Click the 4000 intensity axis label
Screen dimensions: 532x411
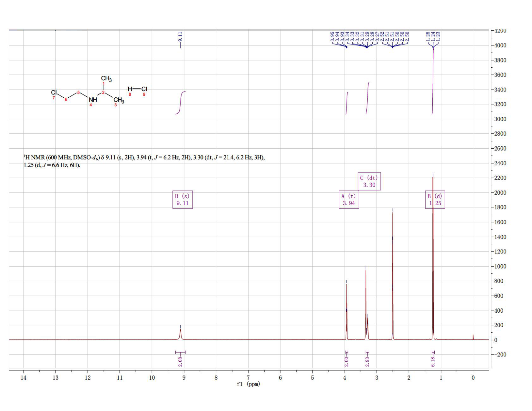point(500,45)
